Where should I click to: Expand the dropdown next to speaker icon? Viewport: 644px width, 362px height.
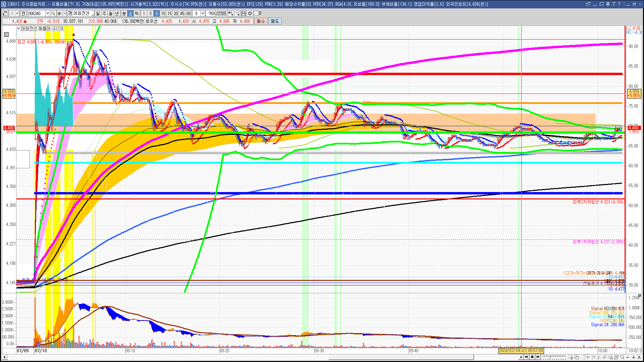[64, 13]
